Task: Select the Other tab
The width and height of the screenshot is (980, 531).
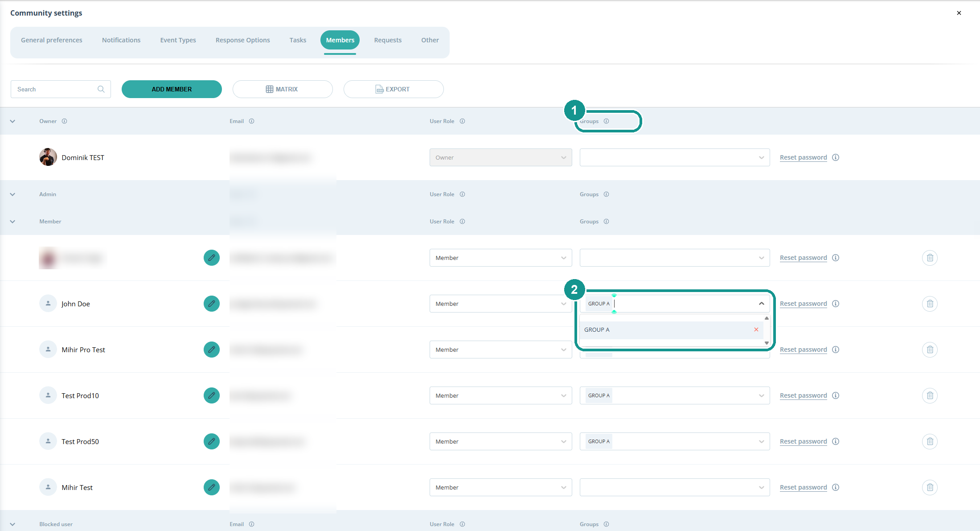Action: click(430, 40)
